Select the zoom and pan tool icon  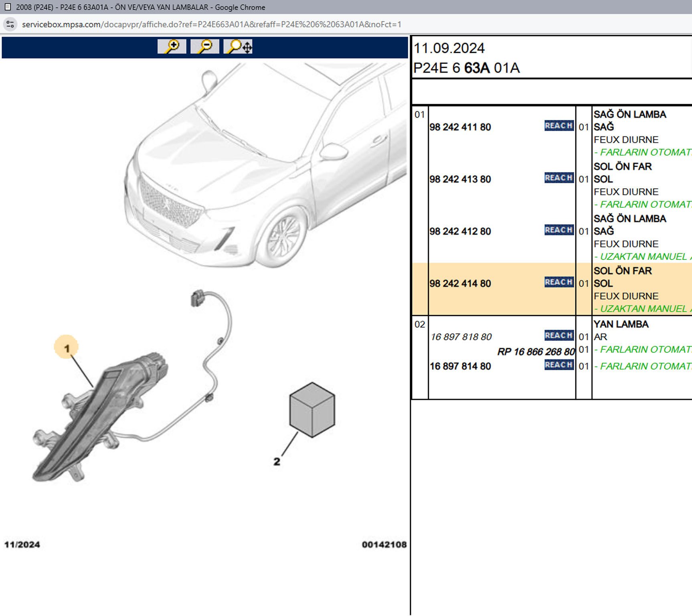pyautogui.click(x=238, y=47)
